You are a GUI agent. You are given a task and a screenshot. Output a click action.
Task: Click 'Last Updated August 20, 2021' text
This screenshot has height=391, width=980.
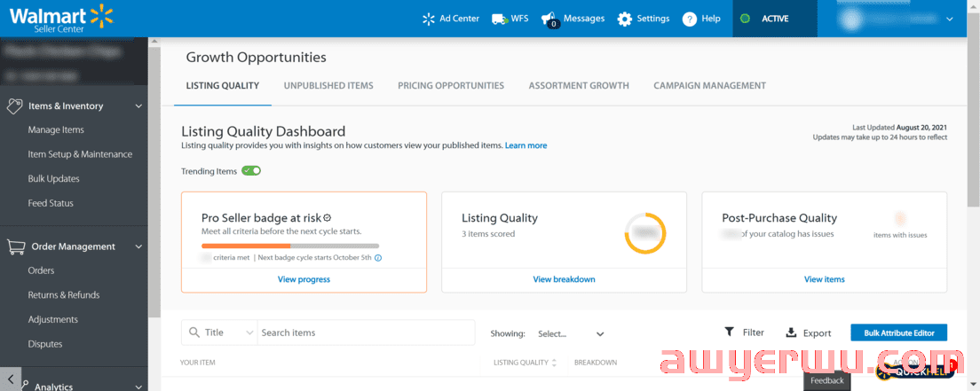pyautogui.click(x=900, y=127)
